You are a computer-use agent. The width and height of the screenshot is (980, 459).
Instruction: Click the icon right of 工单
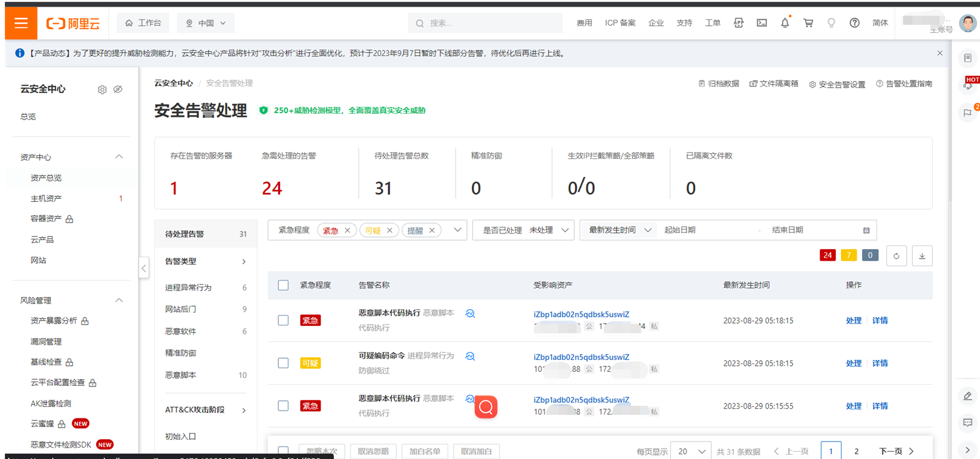click(x=739, y=23)
